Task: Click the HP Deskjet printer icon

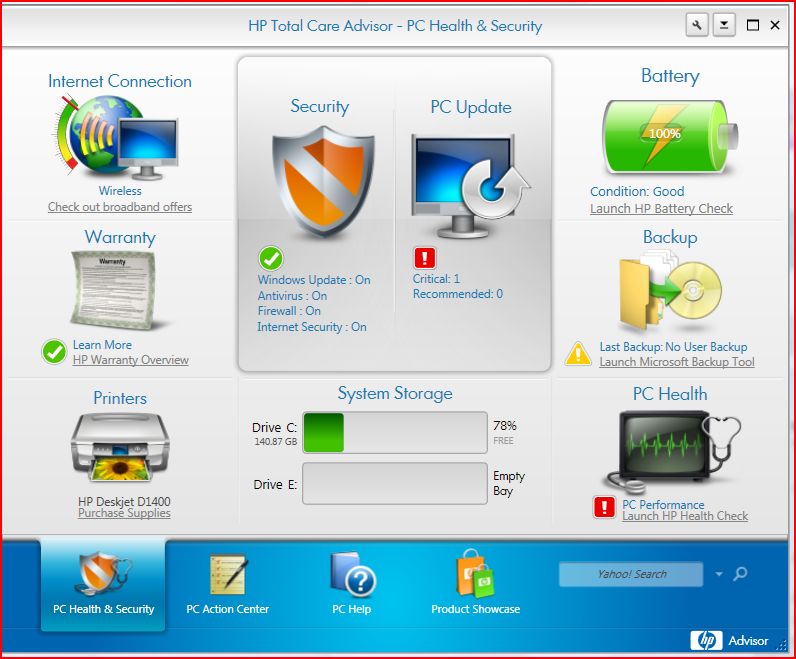Action: (120, 448)
